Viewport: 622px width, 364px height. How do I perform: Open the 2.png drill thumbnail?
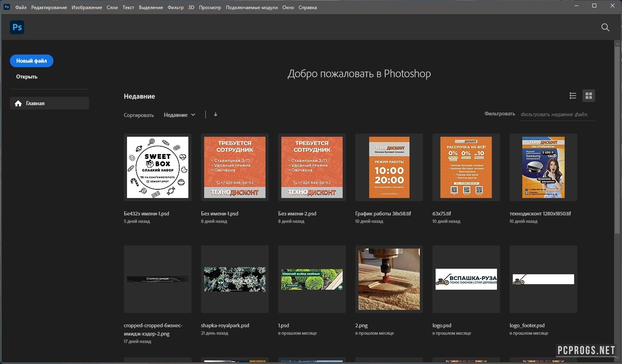(x=389, y=279)
